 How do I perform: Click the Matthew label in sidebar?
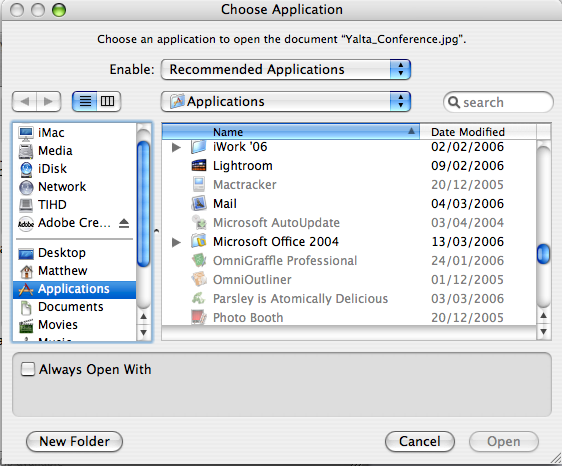click(x=63, y=271)
